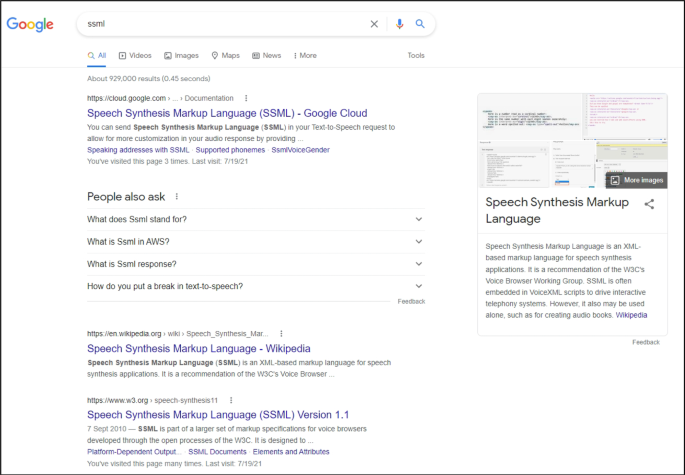
Task: Start voice search with microphone icon
Action: 399,24
